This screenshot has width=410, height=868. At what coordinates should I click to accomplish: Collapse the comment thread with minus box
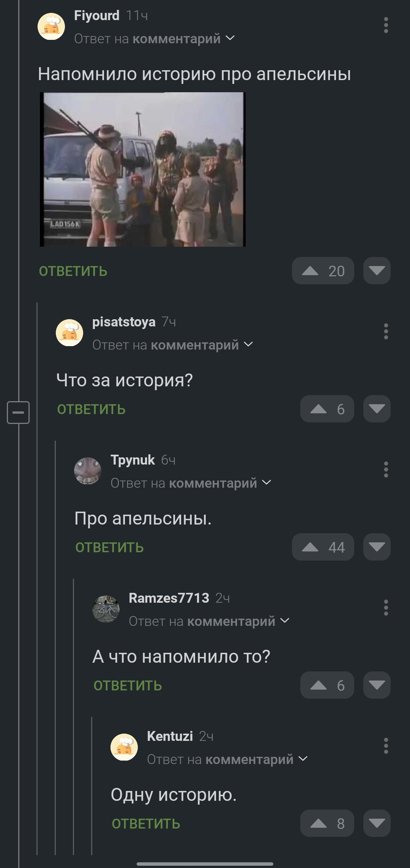[x=18, y=412]
